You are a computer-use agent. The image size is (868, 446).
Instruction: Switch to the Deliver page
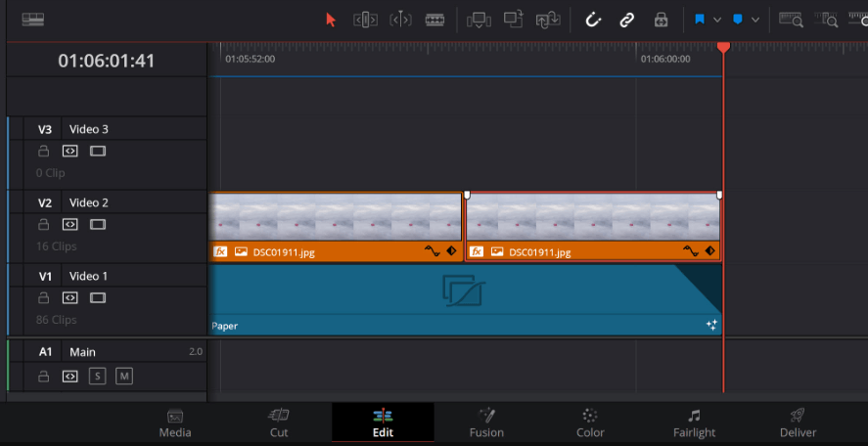(798, 424)
